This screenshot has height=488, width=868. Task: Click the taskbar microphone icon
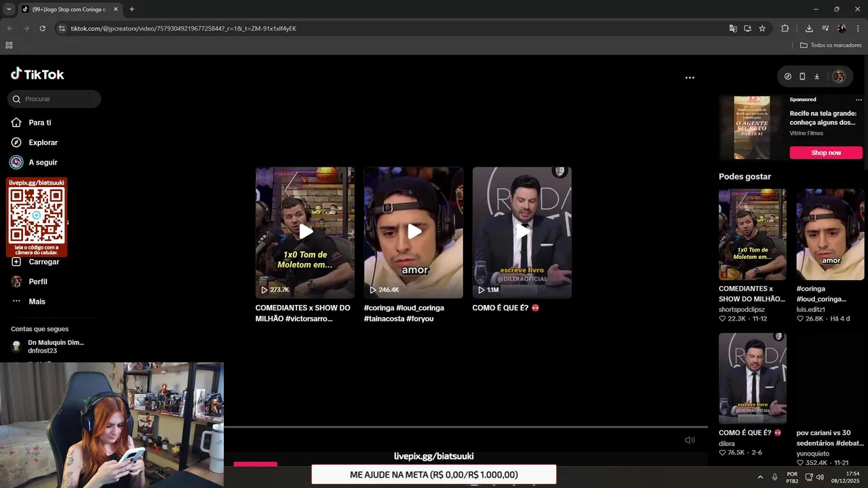(x=775, y=477)
